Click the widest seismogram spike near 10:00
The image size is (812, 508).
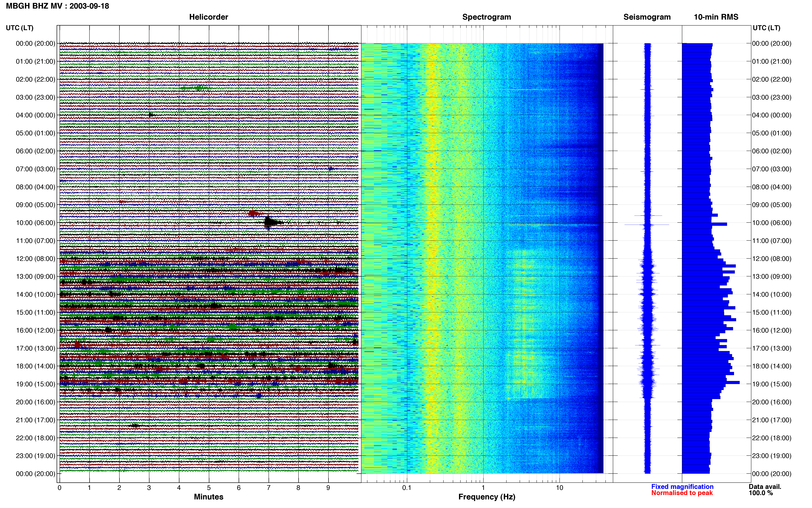click(646, 224)
